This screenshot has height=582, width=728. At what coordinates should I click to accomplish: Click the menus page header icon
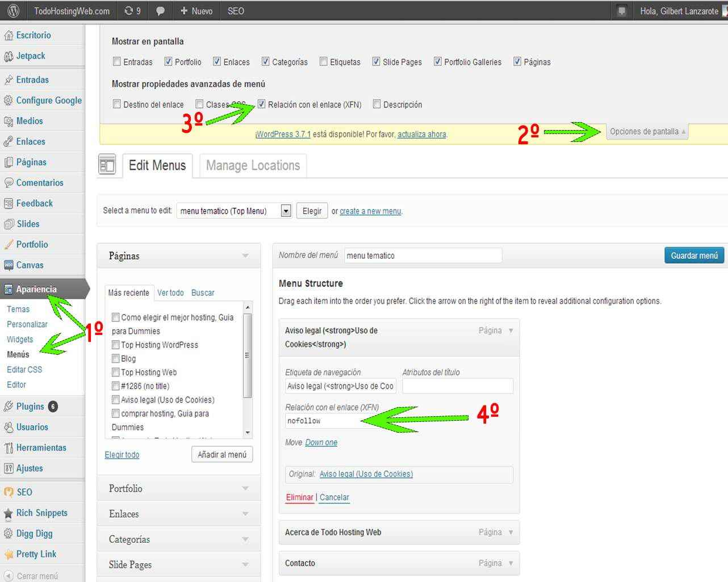(107, 165)
